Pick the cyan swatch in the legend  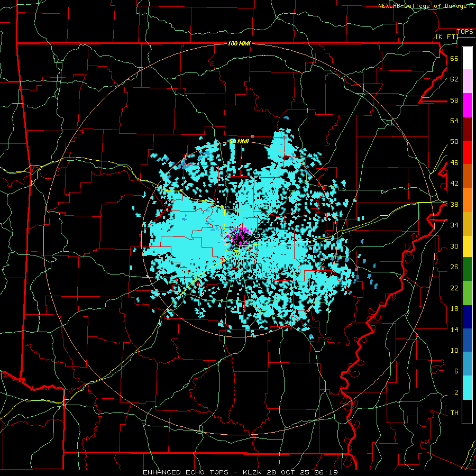click(x=467, y=388)
